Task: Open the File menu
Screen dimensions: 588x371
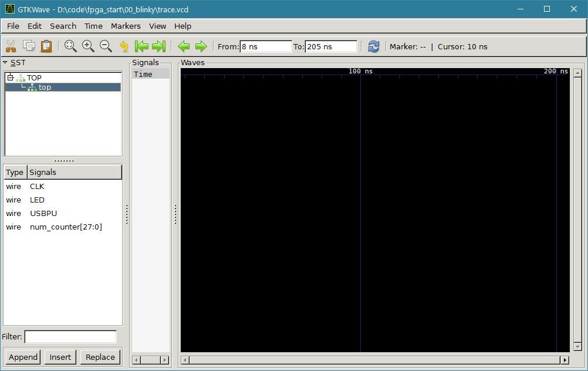Action: coord(13,26)
